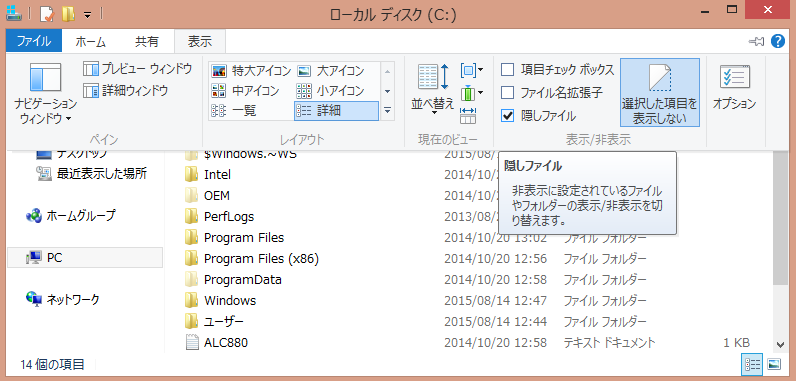Maximize the ローカル ディスク (C:) window
796x381 pixels.
pos(732,9)
